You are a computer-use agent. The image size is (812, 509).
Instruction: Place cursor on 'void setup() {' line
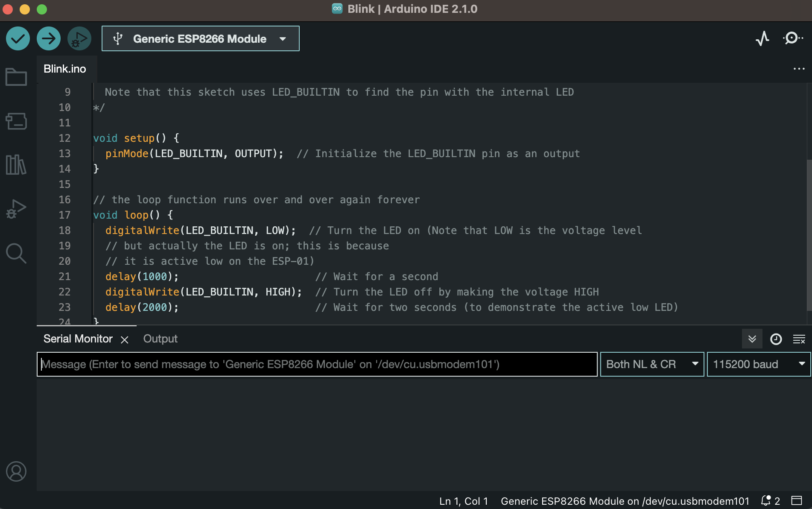[x=136, y=138]
